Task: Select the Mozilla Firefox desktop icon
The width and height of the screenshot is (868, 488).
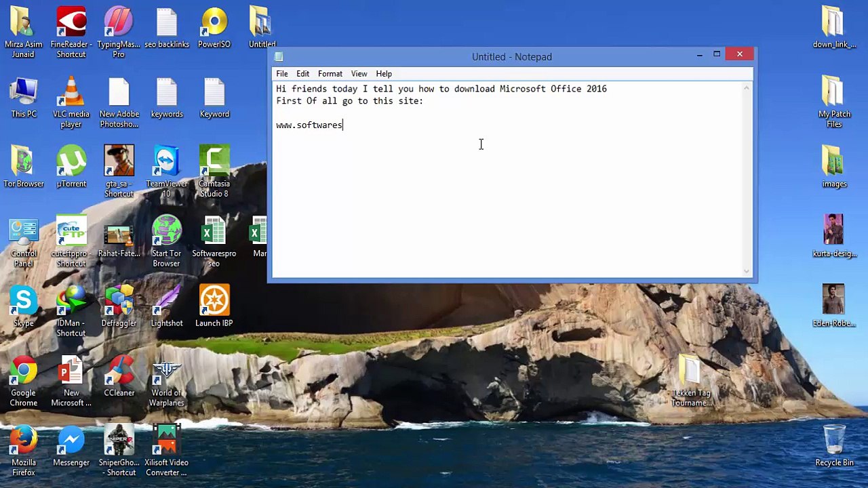Action: point(24,451)
